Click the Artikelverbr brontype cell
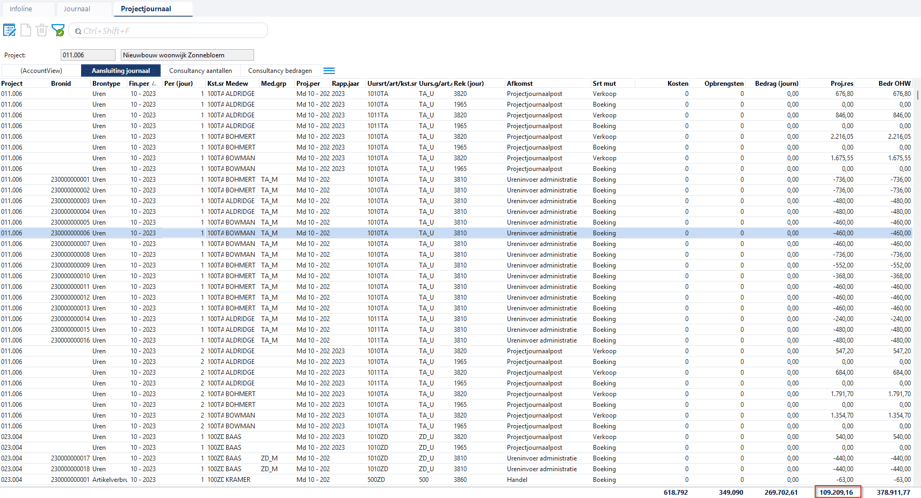 tap(109, 480)
